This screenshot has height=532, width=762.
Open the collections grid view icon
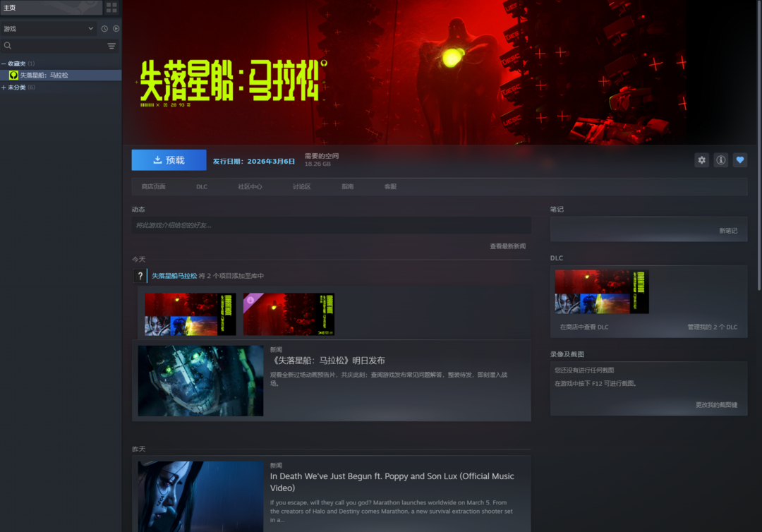click(x=111, y=8)
